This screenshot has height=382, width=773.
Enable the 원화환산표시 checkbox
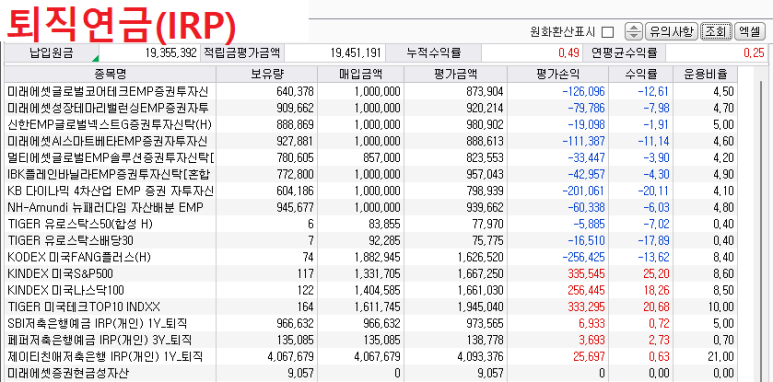(608, 33)
